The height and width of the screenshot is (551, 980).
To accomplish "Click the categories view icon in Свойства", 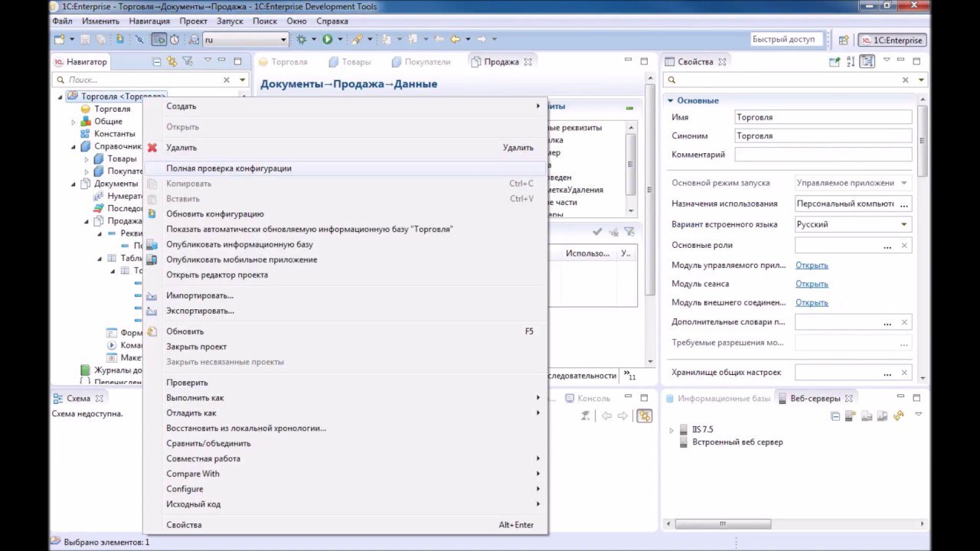I will point(867,62).
